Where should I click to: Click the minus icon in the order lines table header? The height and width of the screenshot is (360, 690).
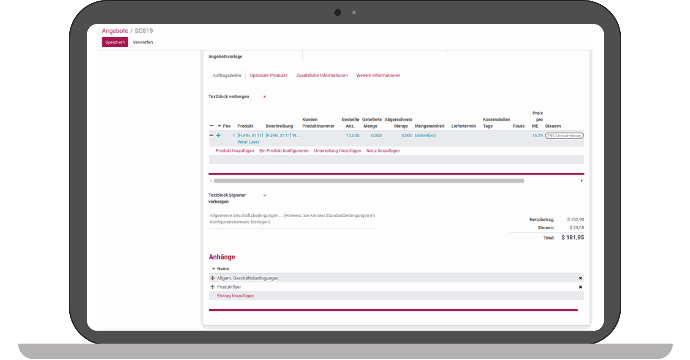(211, 126)
